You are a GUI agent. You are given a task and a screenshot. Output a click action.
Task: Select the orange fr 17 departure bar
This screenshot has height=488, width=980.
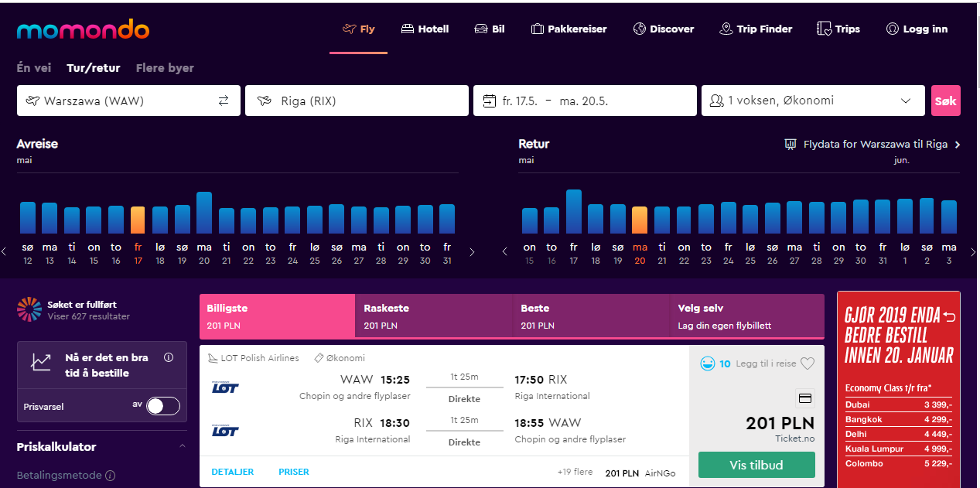pyautogui.click(x=138, y=220)
